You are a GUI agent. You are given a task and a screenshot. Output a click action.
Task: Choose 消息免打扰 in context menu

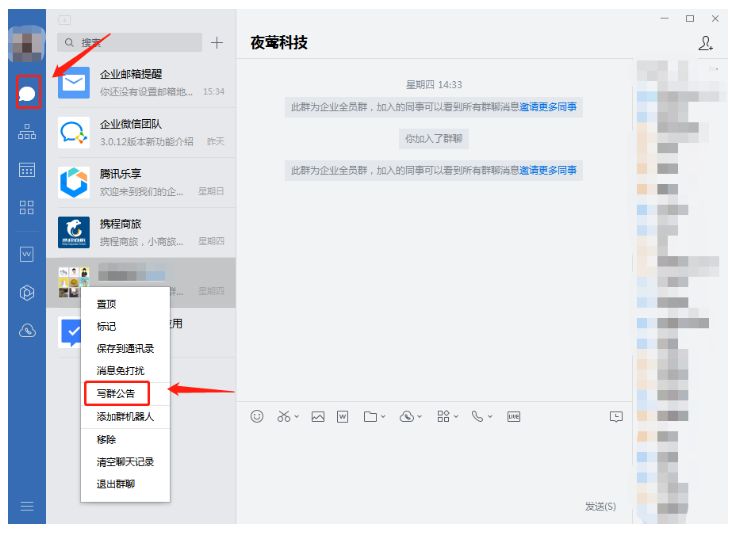point(125,370)
